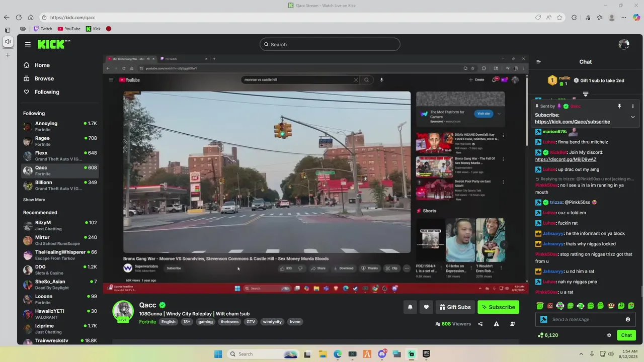Click the Send a message field

[586, 319]
